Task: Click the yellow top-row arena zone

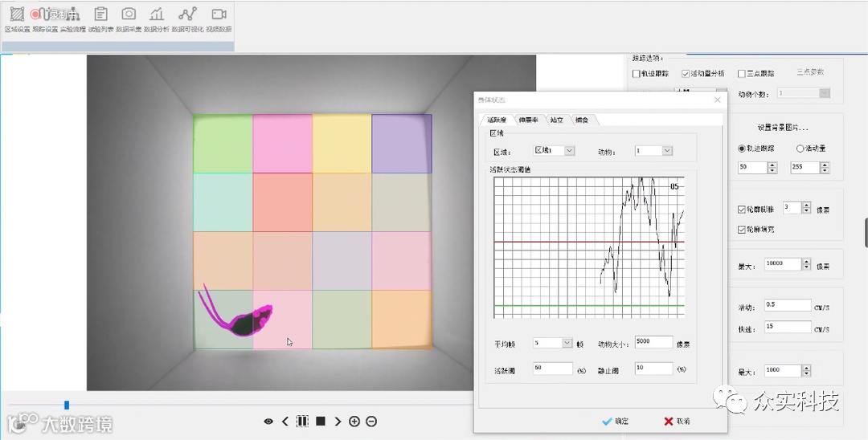Action: 342,144
